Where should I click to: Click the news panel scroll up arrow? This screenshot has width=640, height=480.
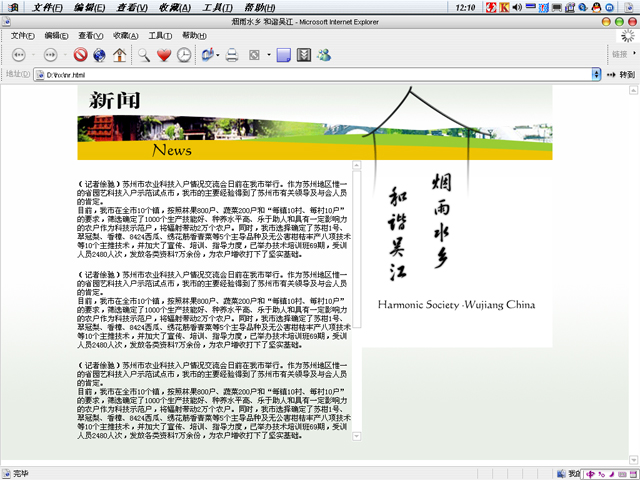pos(356,165)
